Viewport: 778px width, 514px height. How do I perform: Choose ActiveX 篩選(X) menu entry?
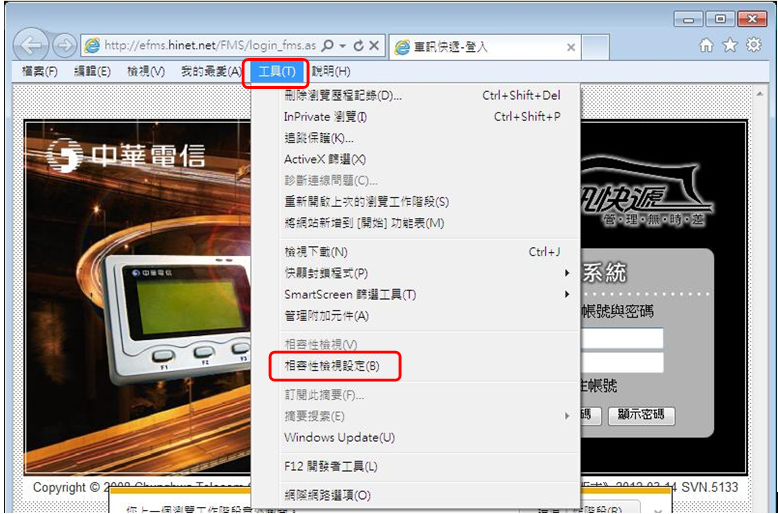(x=416, y=160)
